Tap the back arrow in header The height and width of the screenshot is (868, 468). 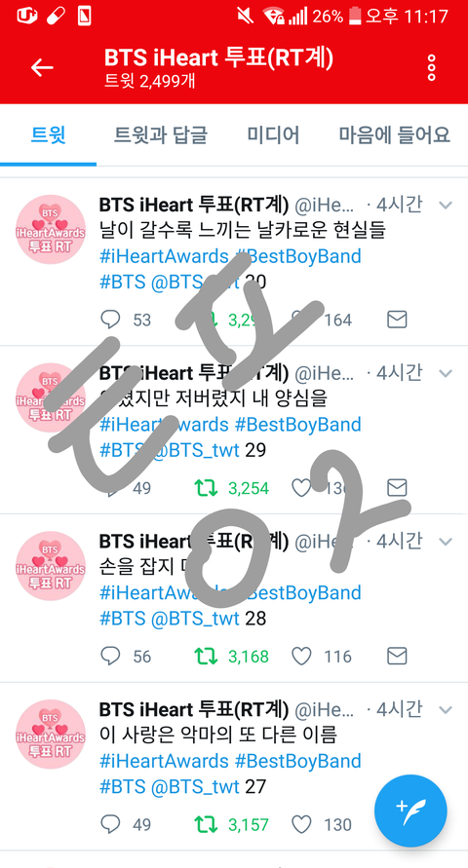coord(42,67)
